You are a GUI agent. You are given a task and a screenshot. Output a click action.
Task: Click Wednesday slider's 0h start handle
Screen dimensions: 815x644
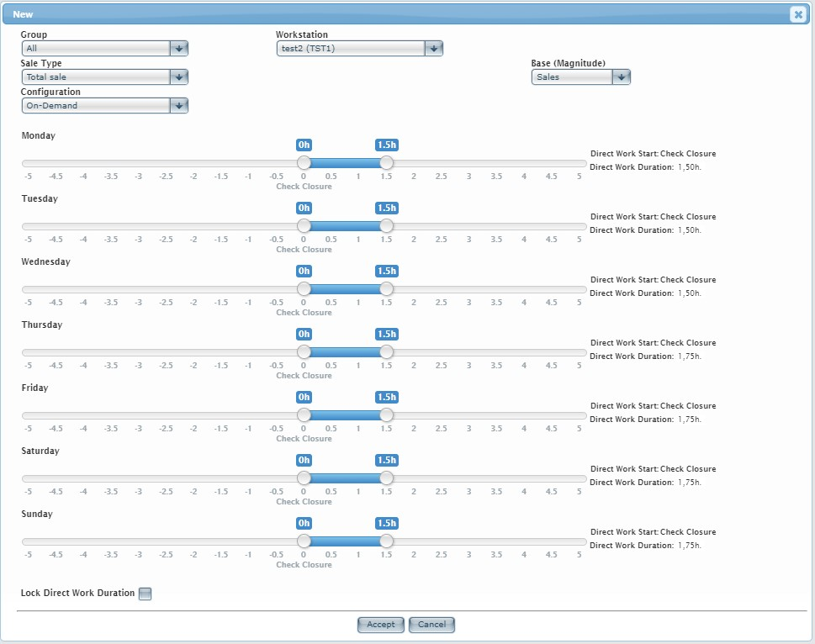pyautogui.click(x=304, y=289)
